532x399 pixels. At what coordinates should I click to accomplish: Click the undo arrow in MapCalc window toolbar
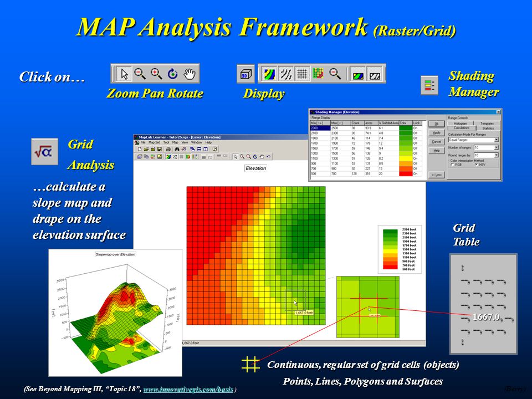tap(268, 157)
